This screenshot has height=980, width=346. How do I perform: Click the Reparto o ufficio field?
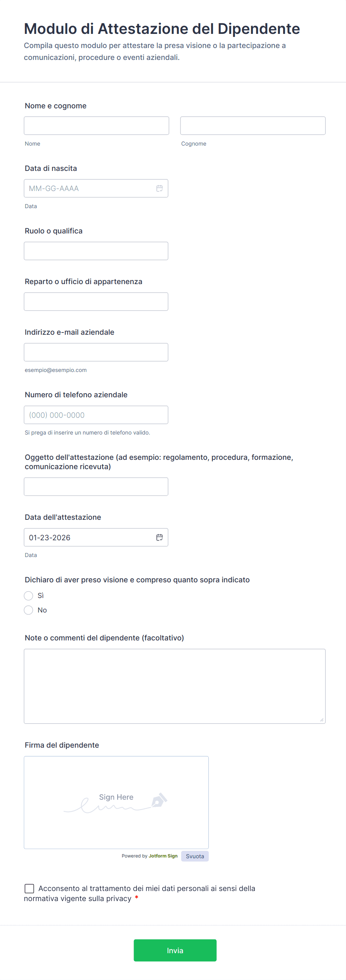96,301
